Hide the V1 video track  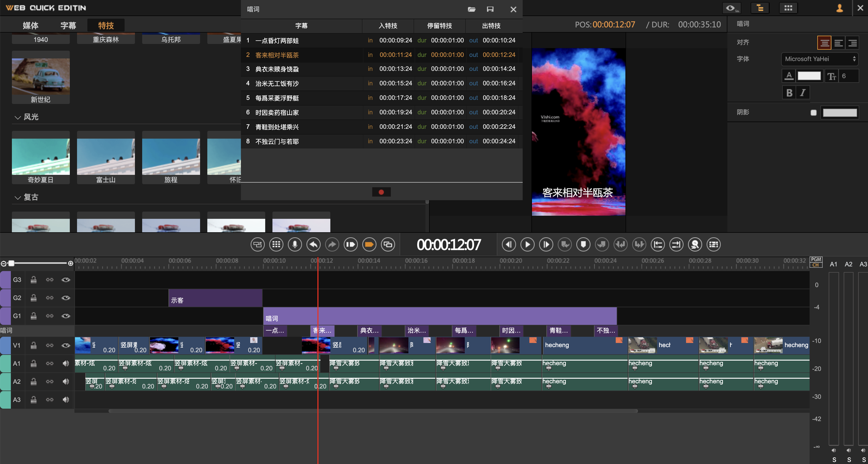66,345
